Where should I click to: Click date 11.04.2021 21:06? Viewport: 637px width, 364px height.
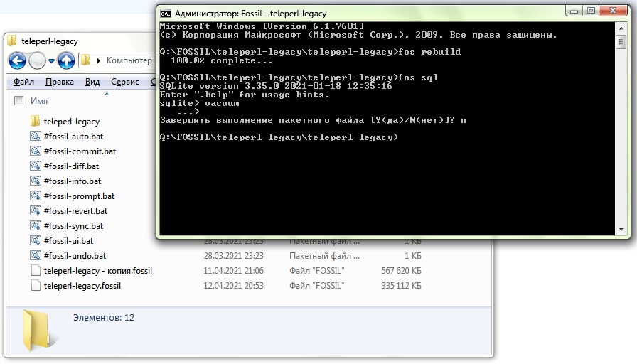tap(233, 271)
